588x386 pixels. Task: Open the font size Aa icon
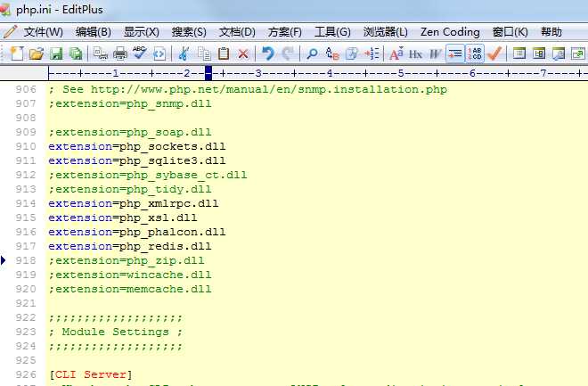tap(396, 53)
